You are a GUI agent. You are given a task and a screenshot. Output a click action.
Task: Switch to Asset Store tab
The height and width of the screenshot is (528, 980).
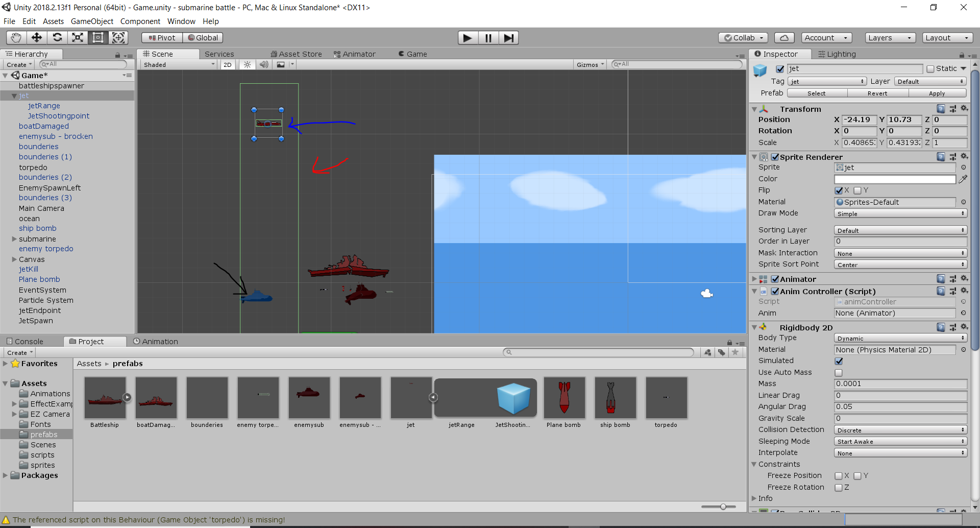click(296, 54)
